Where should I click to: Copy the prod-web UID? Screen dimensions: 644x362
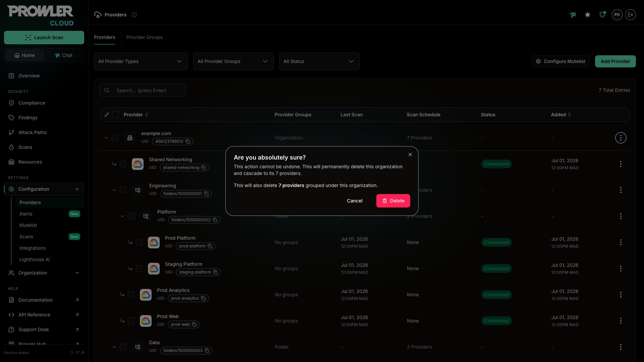[x=194, y=324]
